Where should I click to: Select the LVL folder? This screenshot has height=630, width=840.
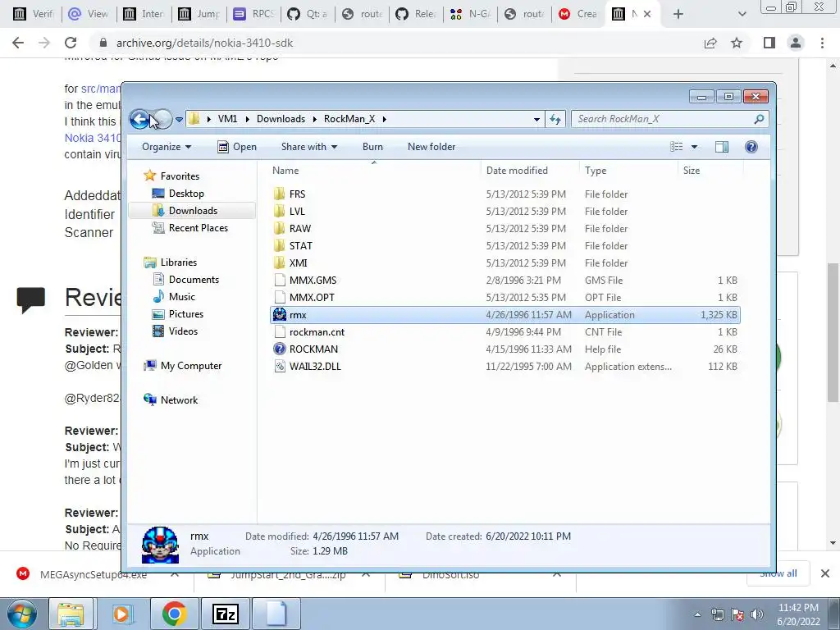tap(504, 211)
